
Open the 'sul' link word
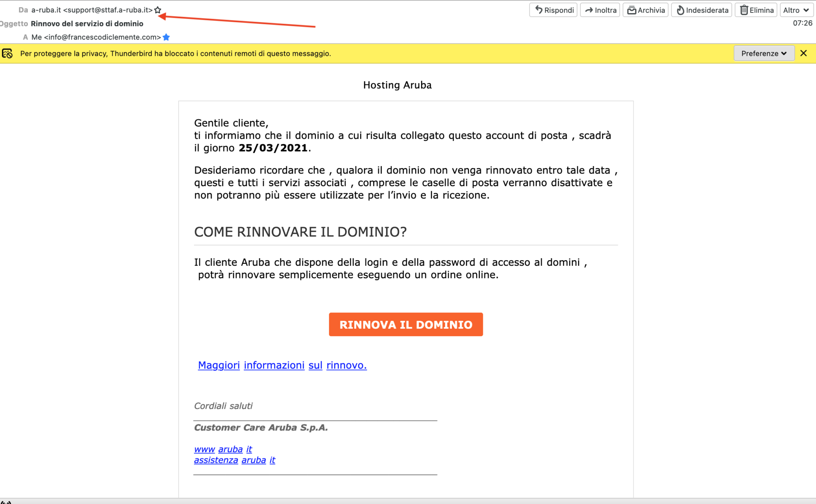tap(315, 365)
